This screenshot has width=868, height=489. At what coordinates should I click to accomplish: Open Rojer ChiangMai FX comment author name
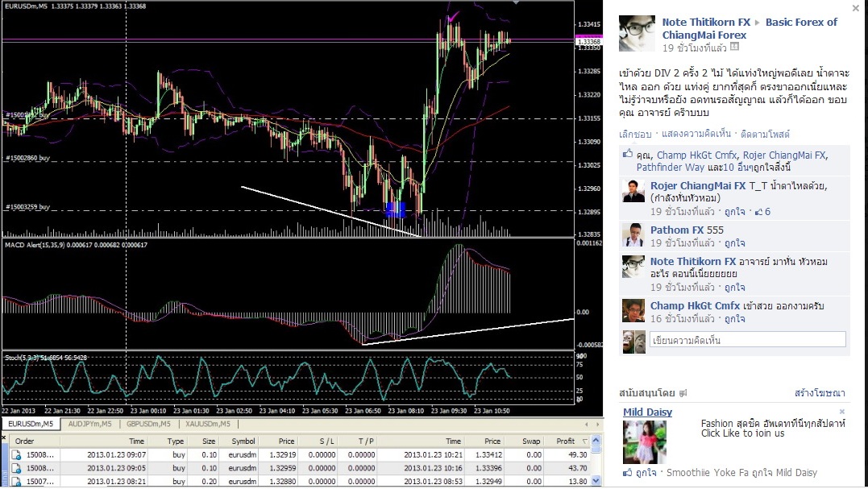coord(697,186)
